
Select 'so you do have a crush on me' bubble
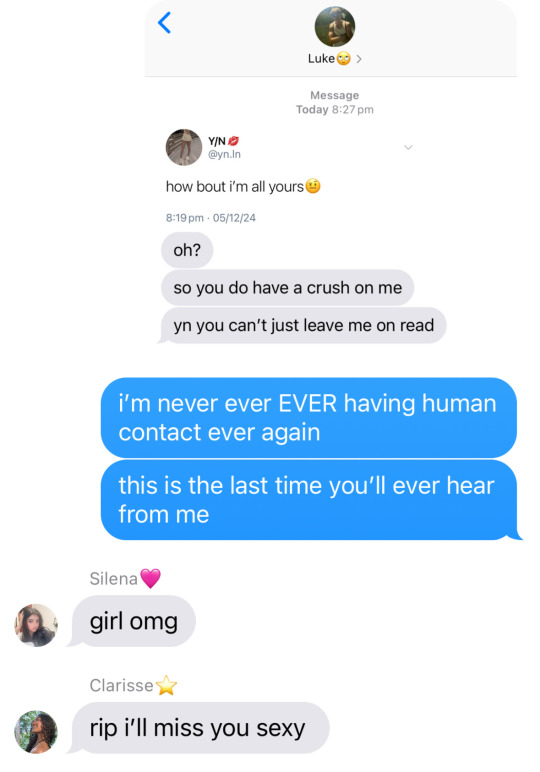(287, 288)
